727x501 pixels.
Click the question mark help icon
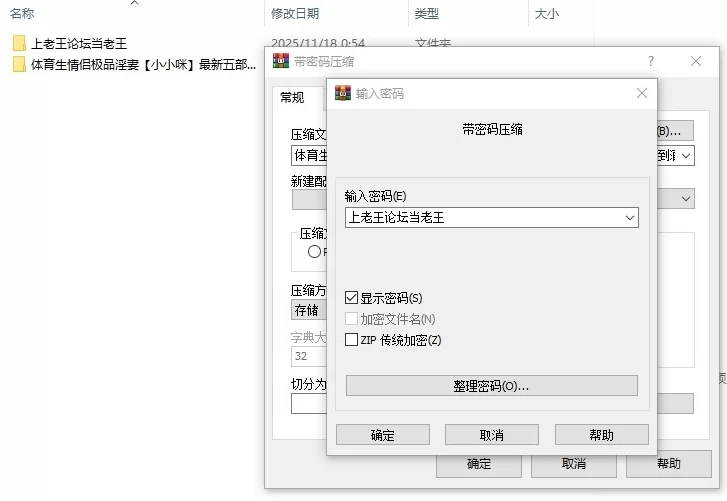(x=651, y=61)
